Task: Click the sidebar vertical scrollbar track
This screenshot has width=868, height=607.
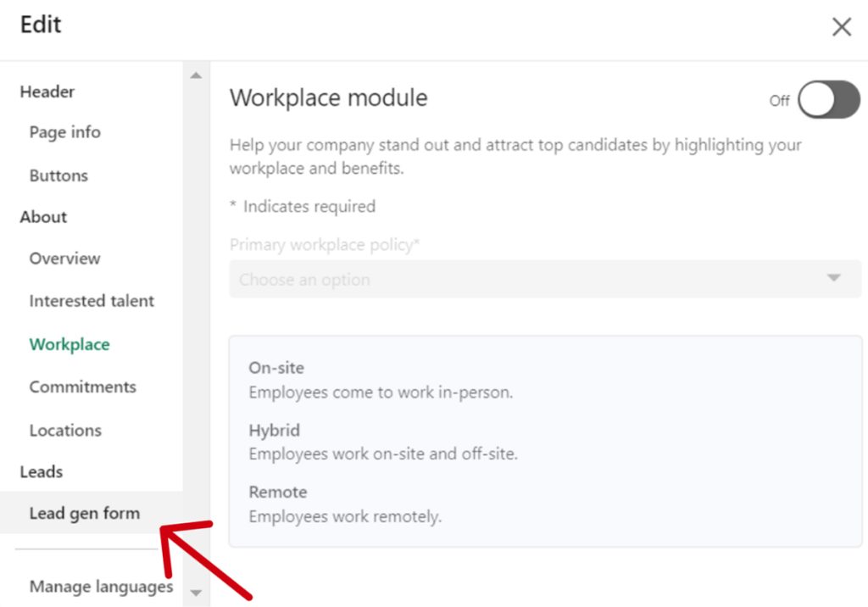Action: pyautogui.click(x=196, y=339)
